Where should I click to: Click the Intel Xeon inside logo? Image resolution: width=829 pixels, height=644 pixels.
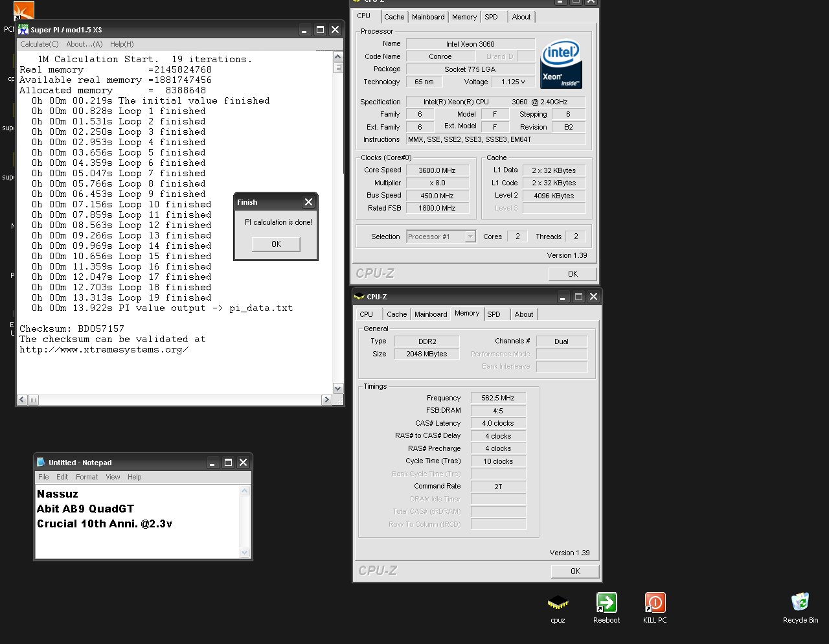561,64
